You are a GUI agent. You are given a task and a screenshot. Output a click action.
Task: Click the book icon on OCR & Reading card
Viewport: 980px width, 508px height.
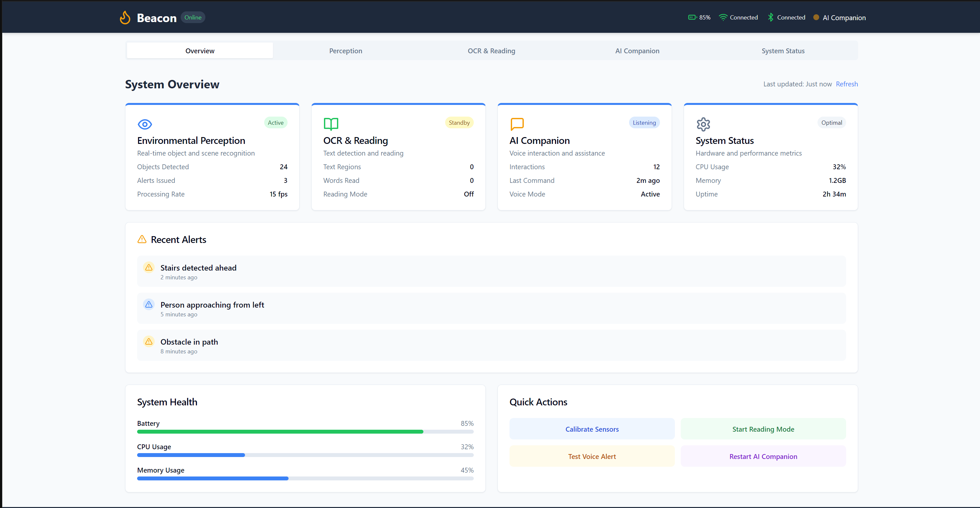click(x=330, y=124)
